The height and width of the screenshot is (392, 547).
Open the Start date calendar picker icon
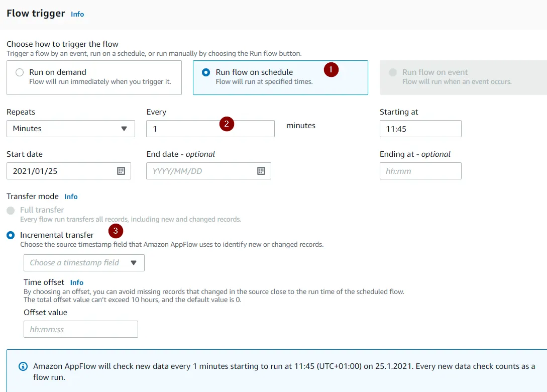click(x=121, y=171)
